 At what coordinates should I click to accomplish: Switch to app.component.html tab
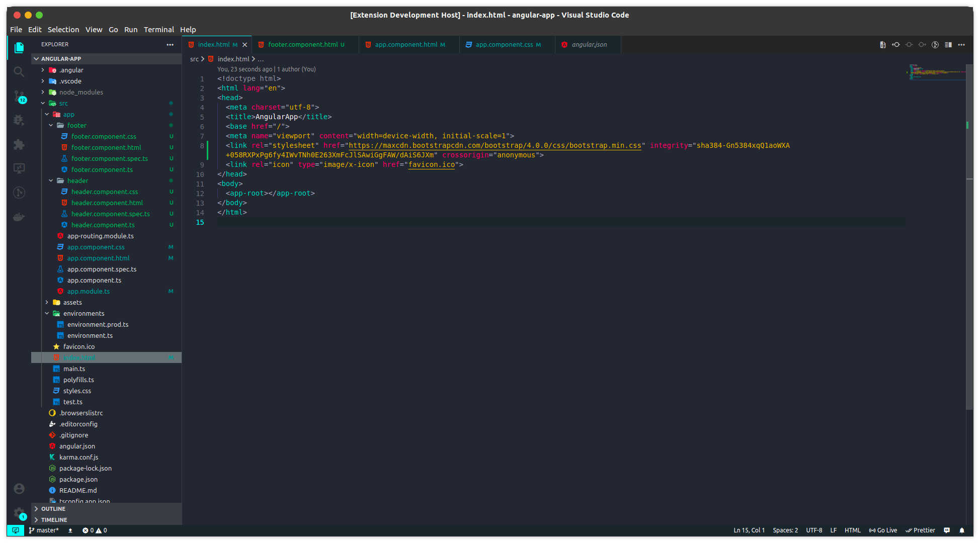click(x=410, y=45)
